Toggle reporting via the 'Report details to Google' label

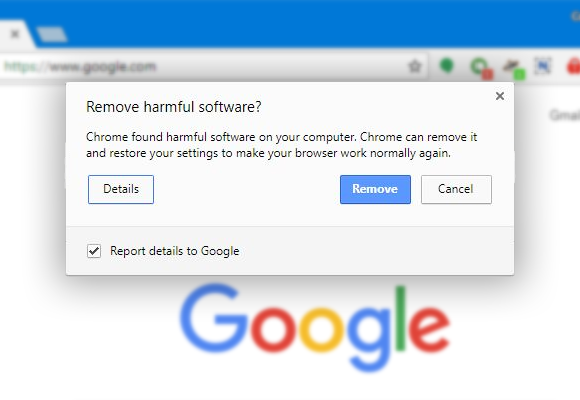pyautogui.click(x=175, y=251)
